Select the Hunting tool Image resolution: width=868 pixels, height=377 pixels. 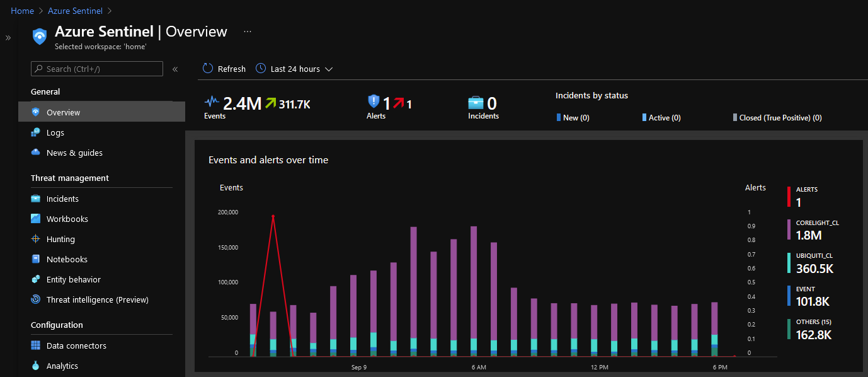(x=62, y=239)
